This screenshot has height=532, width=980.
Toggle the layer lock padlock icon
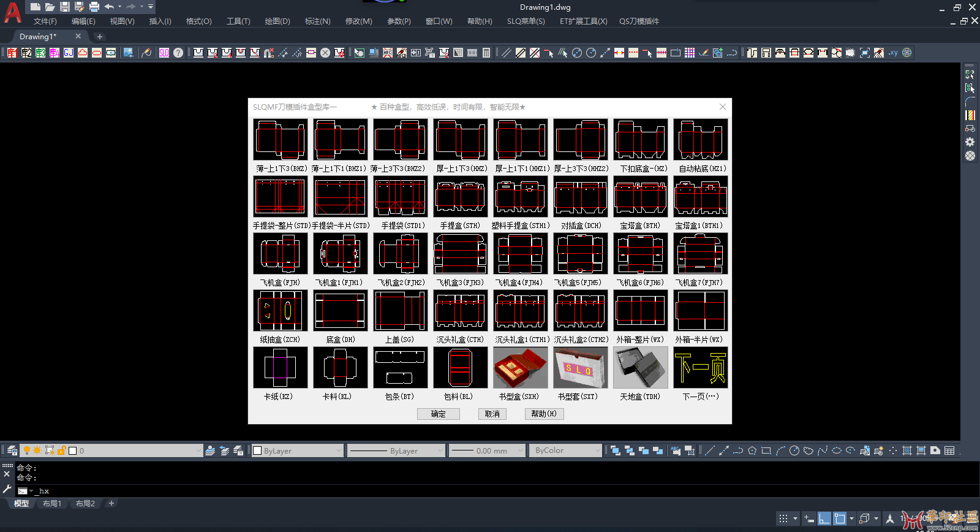(61, 450)
